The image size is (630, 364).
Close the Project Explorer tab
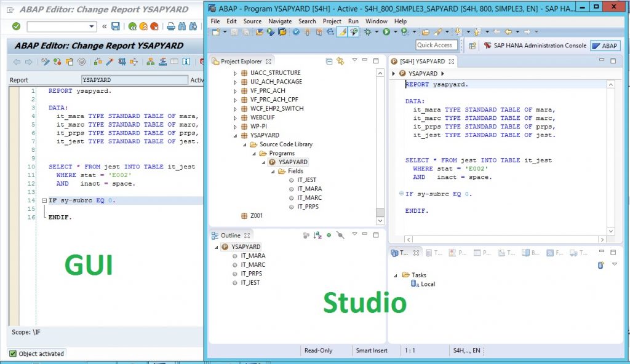pyautogui.click(x=268, y=61)
